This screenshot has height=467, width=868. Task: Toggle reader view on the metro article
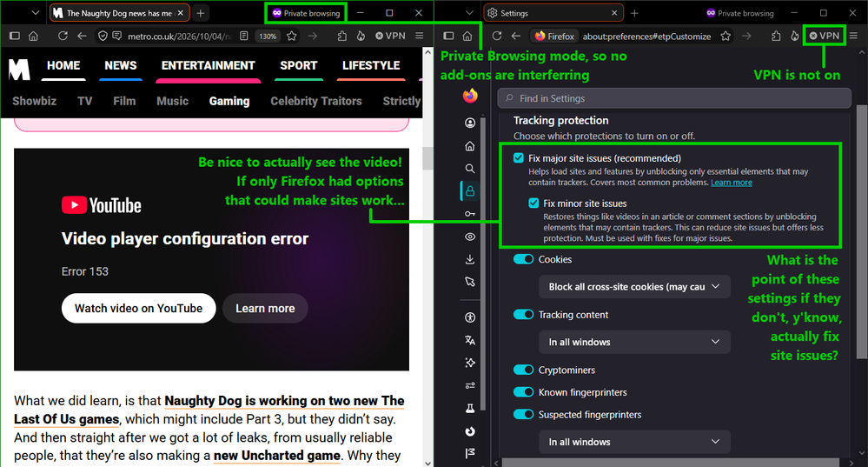244,36
